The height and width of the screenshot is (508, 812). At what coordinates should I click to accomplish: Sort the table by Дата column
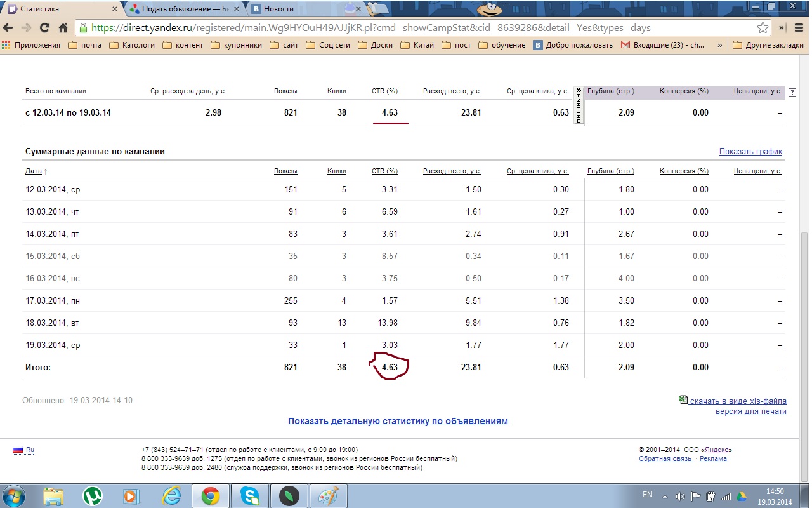pos(34,171)
